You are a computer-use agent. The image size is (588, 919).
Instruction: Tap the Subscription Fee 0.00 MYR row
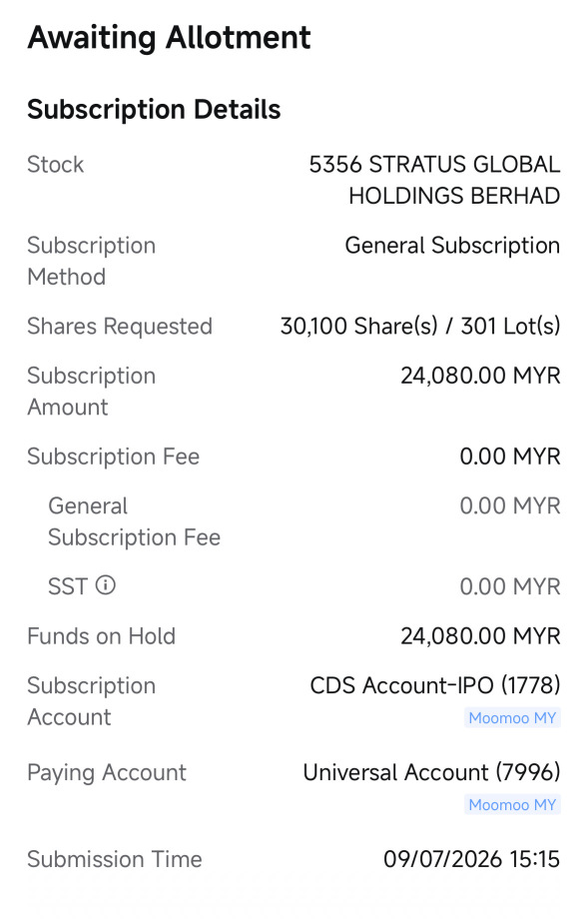[x=294, y=457]
